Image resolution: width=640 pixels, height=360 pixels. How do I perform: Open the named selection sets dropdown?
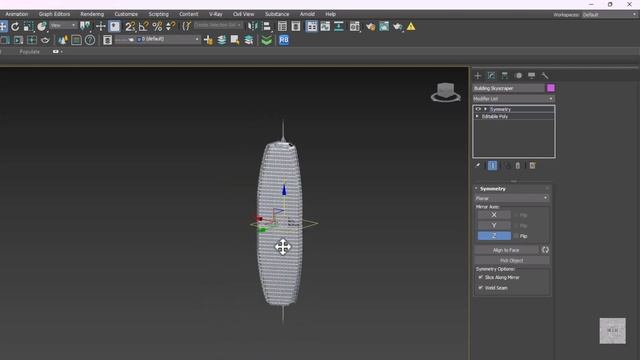coord(218,25)
